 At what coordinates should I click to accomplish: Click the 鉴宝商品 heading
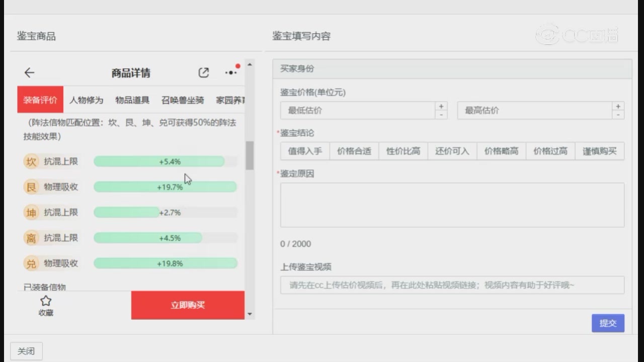(x=36, y=36)
